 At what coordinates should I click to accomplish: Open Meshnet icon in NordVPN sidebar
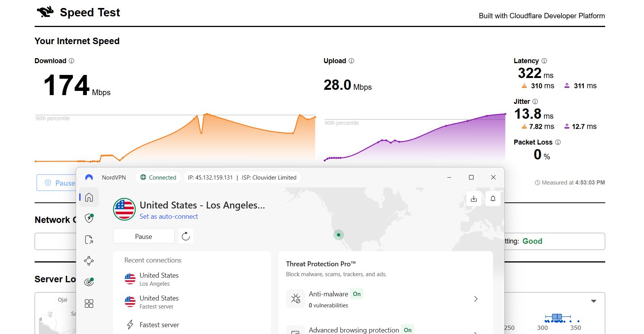click(89, 261)
